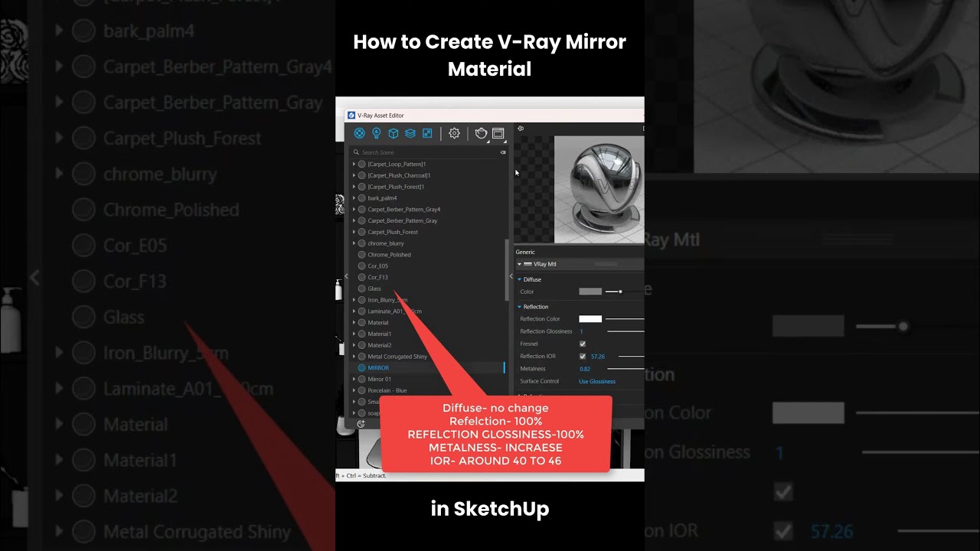Expand [Carpet_Plush_Charcoal]1 tree arrow
Screen dimensions: 980x551
(x=354, y=175)
